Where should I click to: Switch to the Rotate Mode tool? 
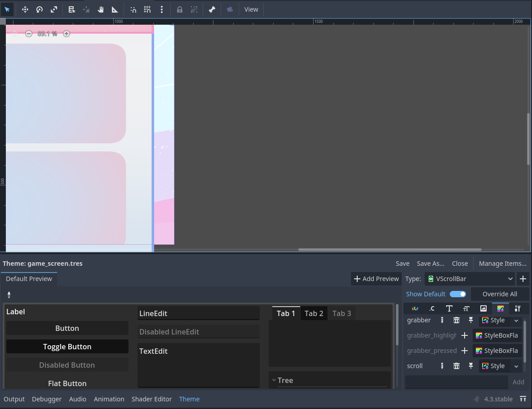tap(40, 9)
